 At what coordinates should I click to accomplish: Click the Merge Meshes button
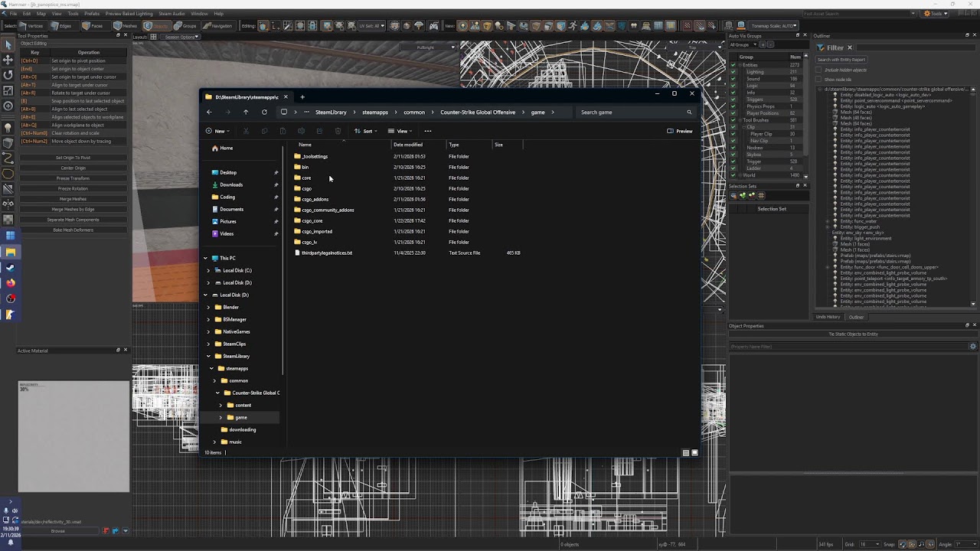(73, 199)
